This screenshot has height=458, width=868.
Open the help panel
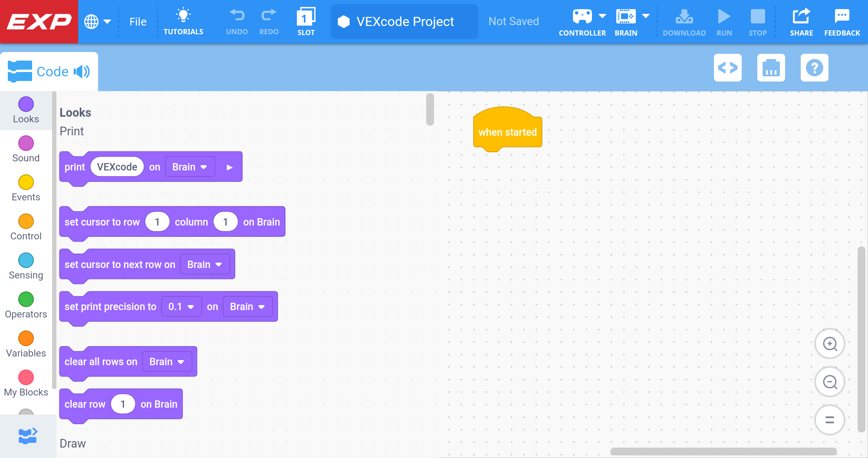[x=815, y=68]
